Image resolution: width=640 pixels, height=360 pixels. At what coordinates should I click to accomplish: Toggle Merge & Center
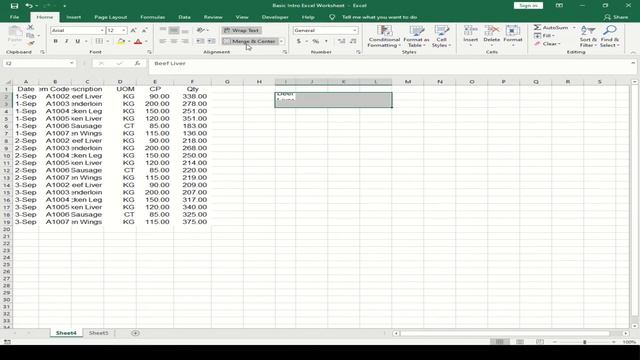(x=250, y=41)
